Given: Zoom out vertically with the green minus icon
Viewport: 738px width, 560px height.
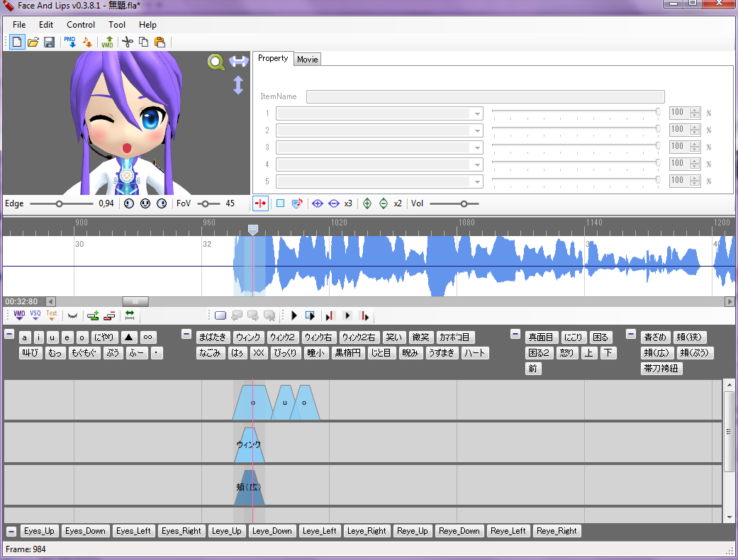Looking at the screenshot, I should [x=384, y=203].
